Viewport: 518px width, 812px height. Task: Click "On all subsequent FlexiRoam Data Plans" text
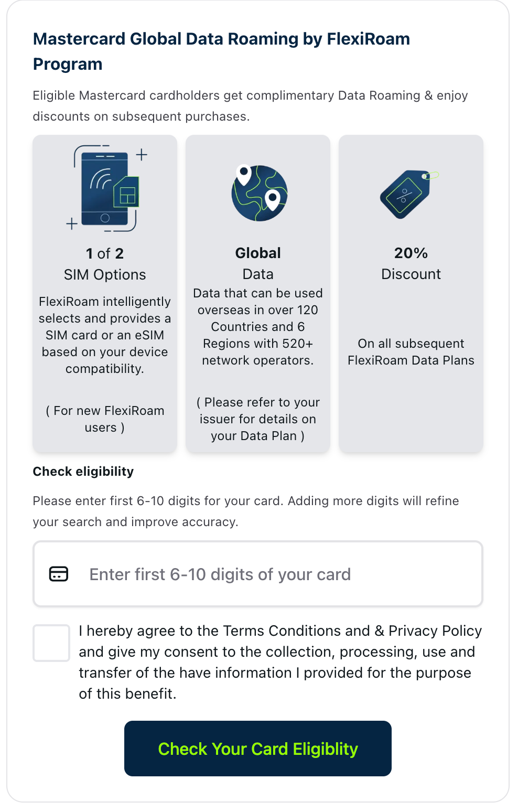click(411, 351)
